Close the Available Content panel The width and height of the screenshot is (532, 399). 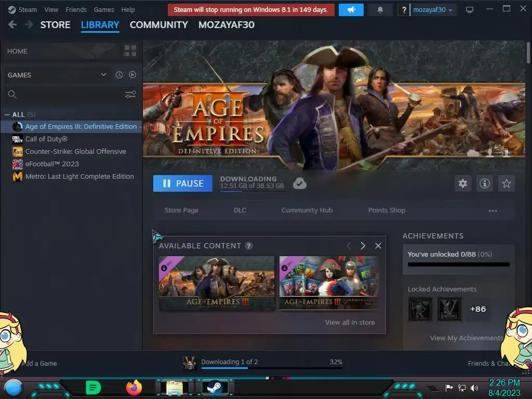(x=378, y=246)
